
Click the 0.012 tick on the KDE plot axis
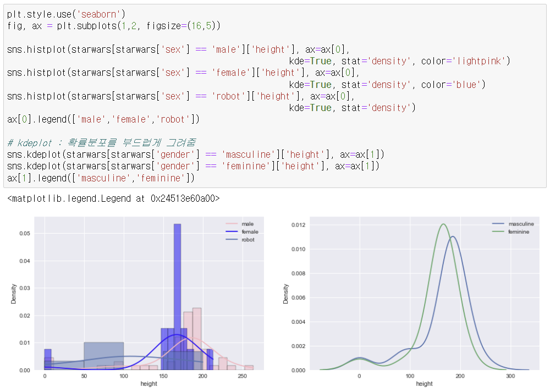(298, 225)
